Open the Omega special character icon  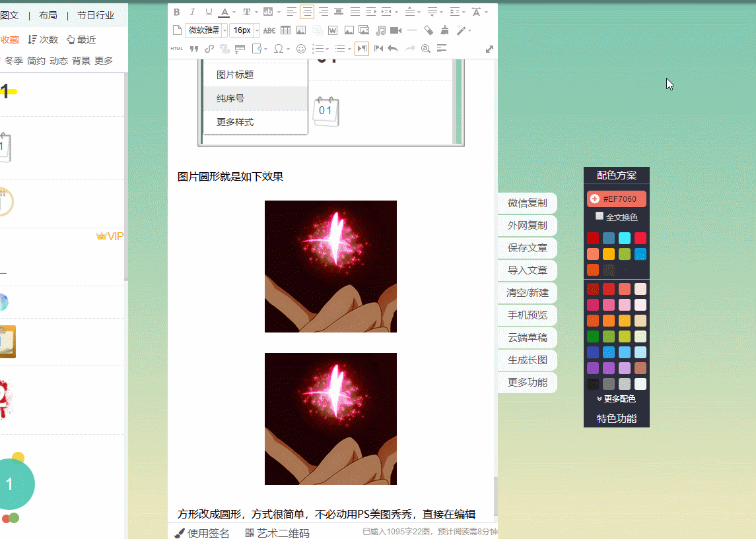(x=278, y=49)
